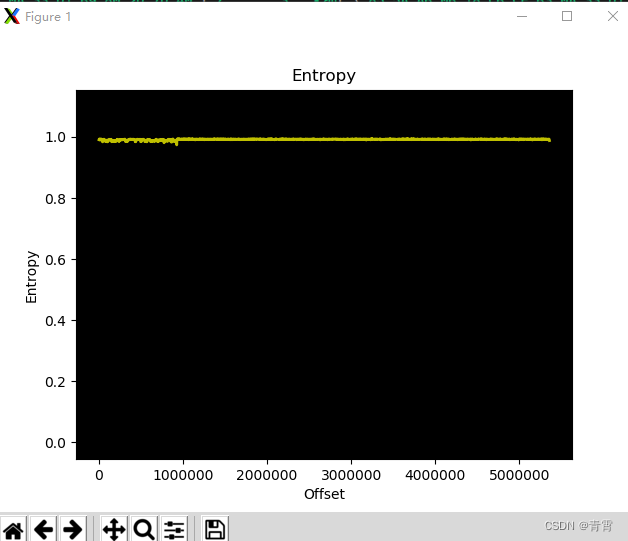Click the x-axis tick label 2000000

pos(267,475)
